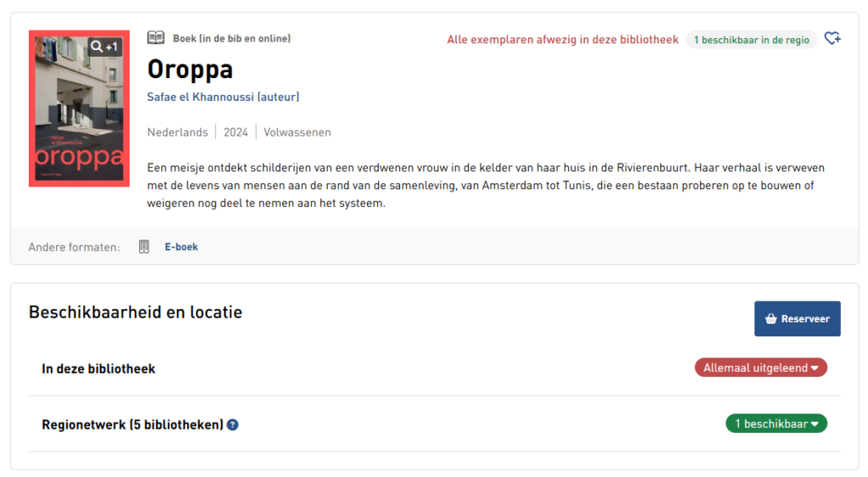This screenshot has width=868, height=477.
Task: Expand the 'In deze bibliotheek' row
Action: 98,369
